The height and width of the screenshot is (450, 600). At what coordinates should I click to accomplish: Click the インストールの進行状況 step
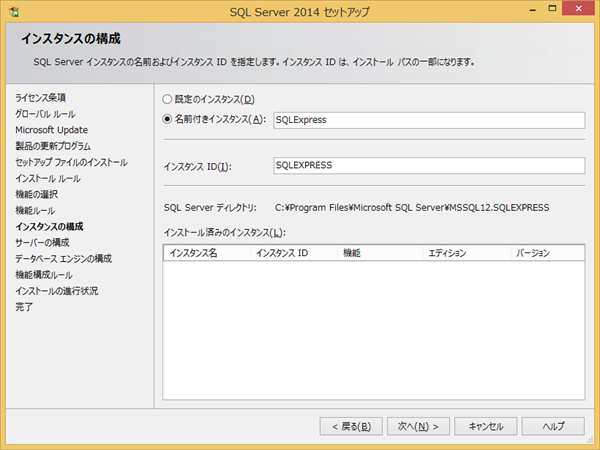point(57,291)
